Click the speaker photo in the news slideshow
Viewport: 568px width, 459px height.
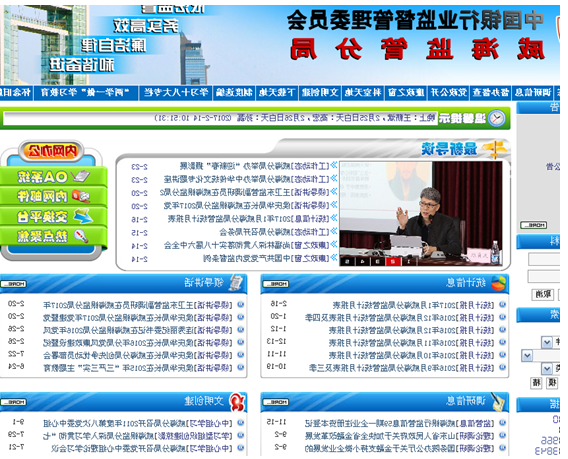pos(421,214)
